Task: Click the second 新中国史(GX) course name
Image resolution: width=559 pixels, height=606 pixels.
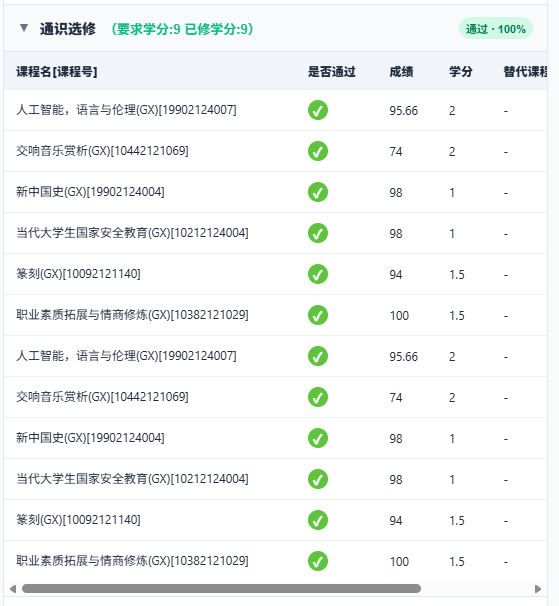Action: [90, 437]
